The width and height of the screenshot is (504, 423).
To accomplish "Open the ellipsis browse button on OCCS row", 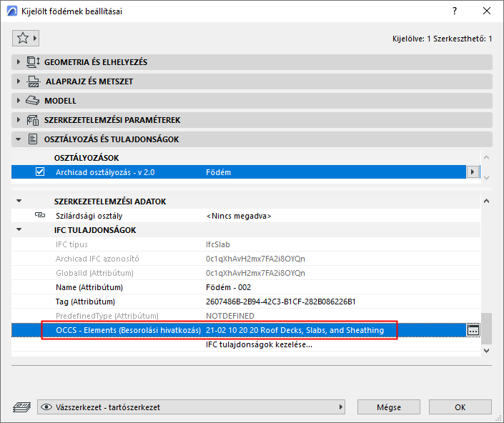I will 473,330.
